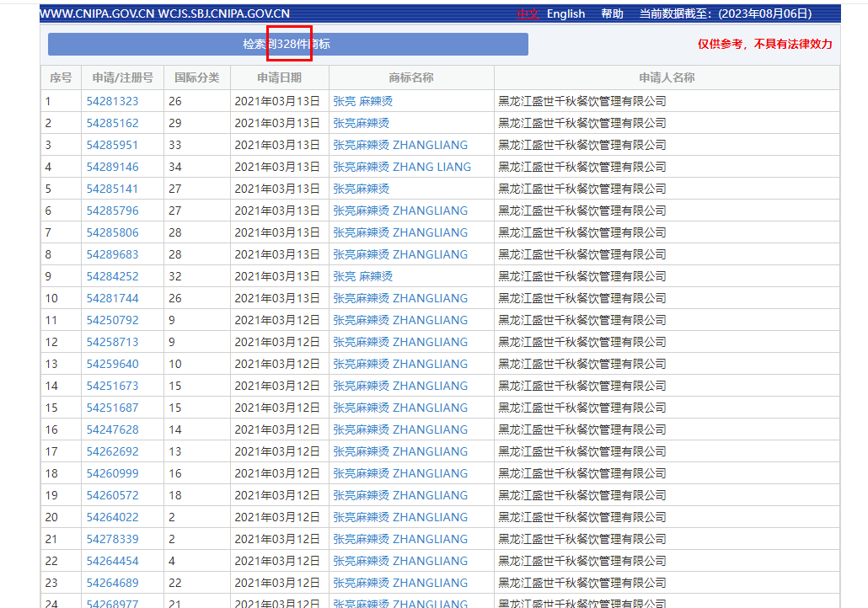
Task: Select class 16 cell in row 18
Action: pos(197,473)
